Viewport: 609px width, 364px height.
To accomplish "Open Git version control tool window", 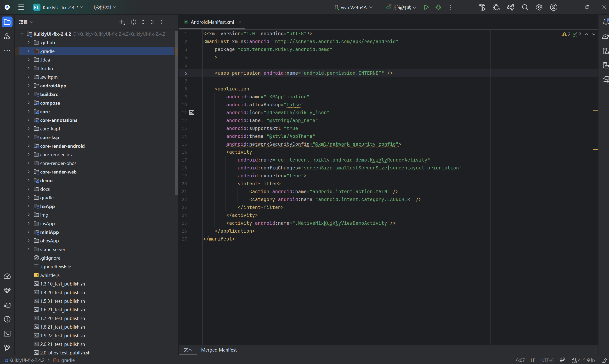I will tap(7, 348).
